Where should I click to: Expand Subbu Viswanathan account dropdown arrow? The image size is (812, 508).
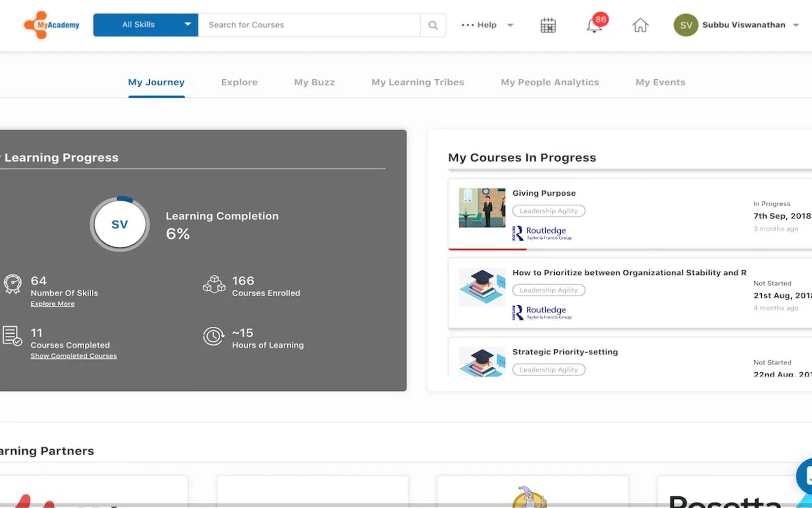(x=796, y=25)
